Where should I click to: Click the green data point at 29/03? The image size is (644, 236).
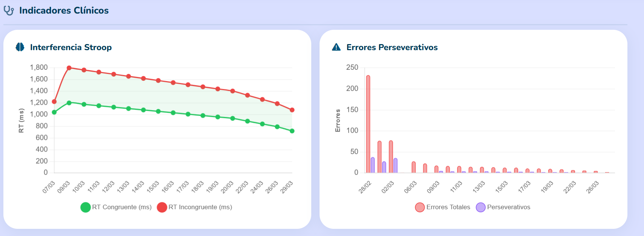coord(292,131)
